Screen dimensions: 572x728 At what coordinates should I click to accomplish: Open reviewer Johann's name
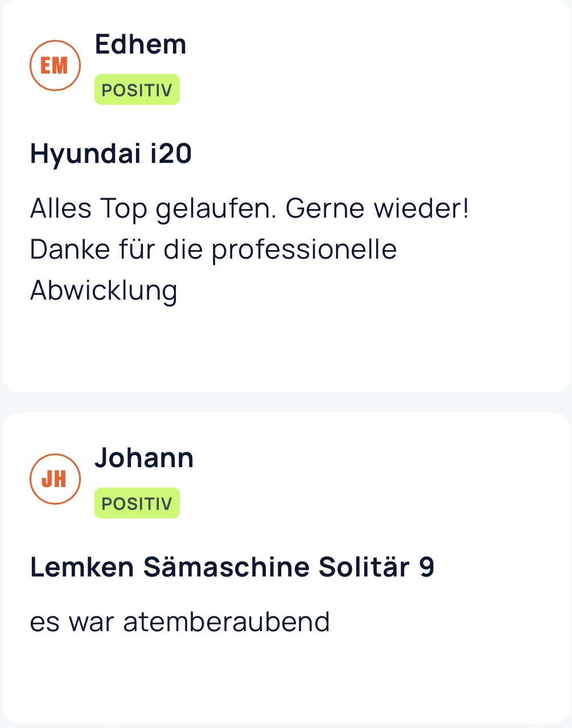click(x=143, y=458)
